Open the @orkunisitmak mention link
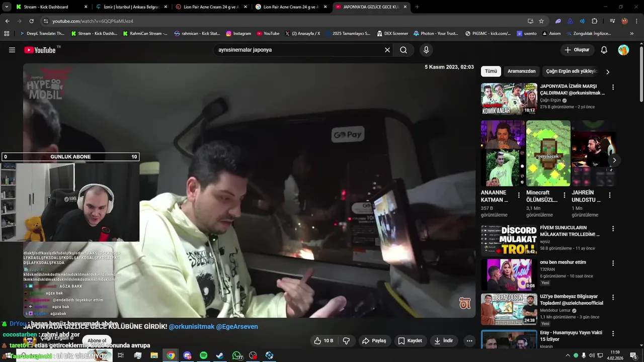644x362 pixels. click(191, 326)
